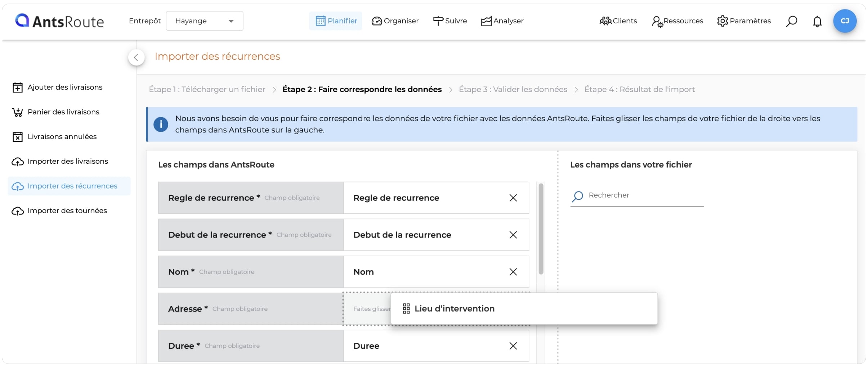Image resolution: width=868 pixels, height=366 pixels.
Task: Click the AntsRoute logo
Action: tap(59, 21)
